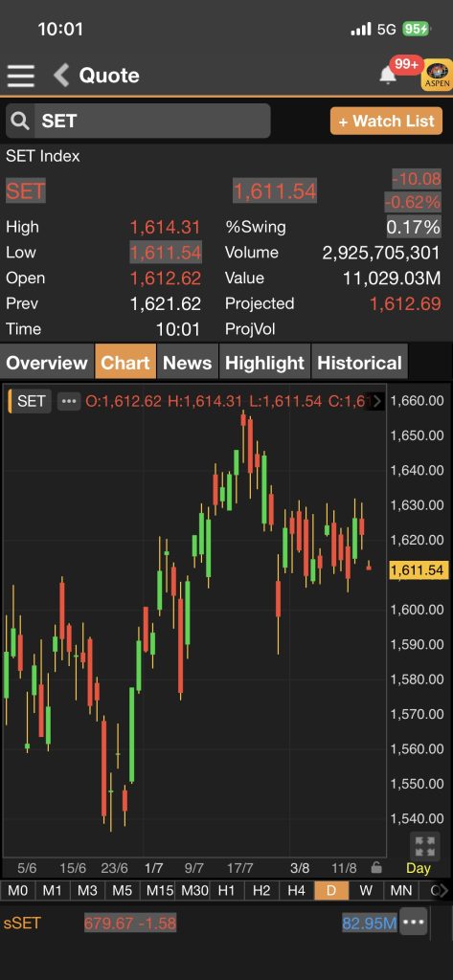Open the Day period selector
The height and width of the screenshot is (980, 453).
click(x=418, y=867)
